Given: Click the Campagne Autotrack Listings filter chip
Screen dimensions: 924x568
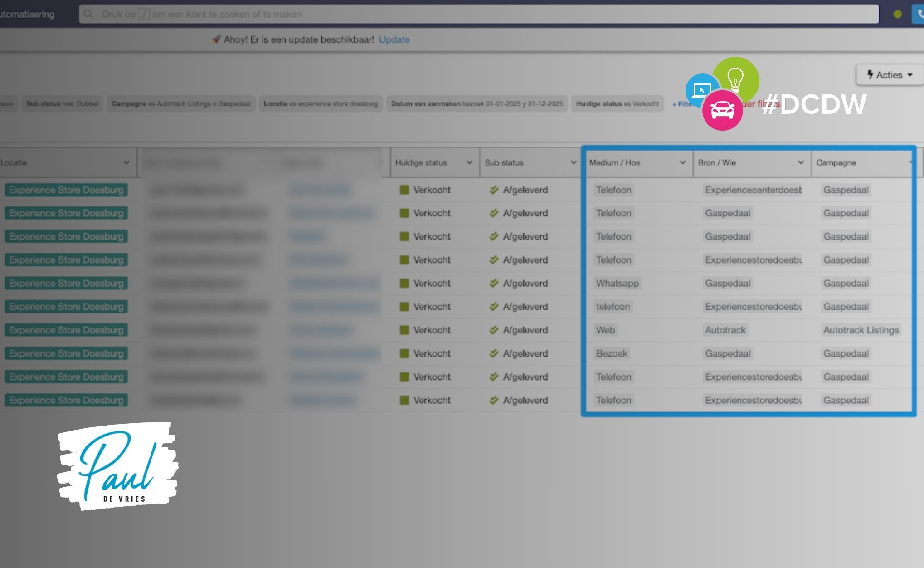Looking at the screenshot, I should [x=181, y=103].
